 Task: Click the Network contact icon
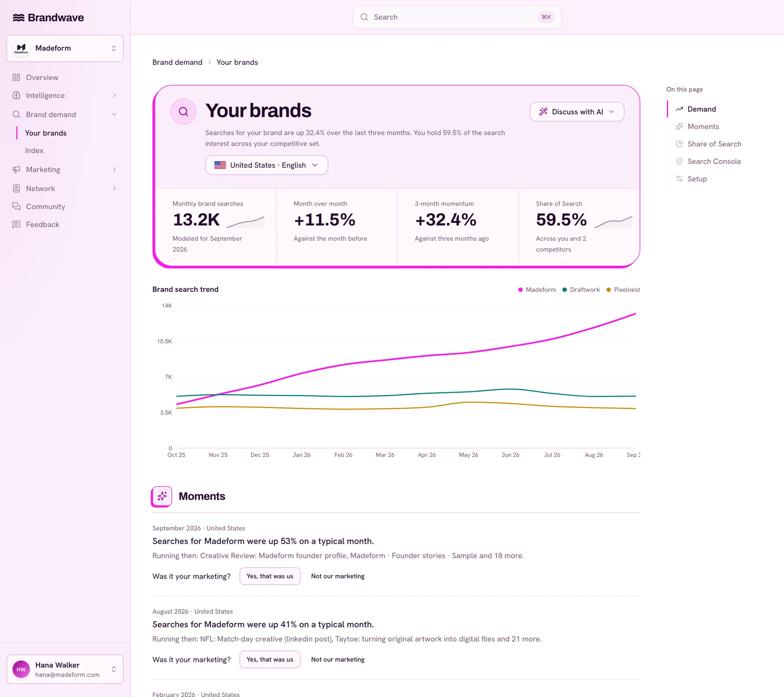click(x=17, y=189)
